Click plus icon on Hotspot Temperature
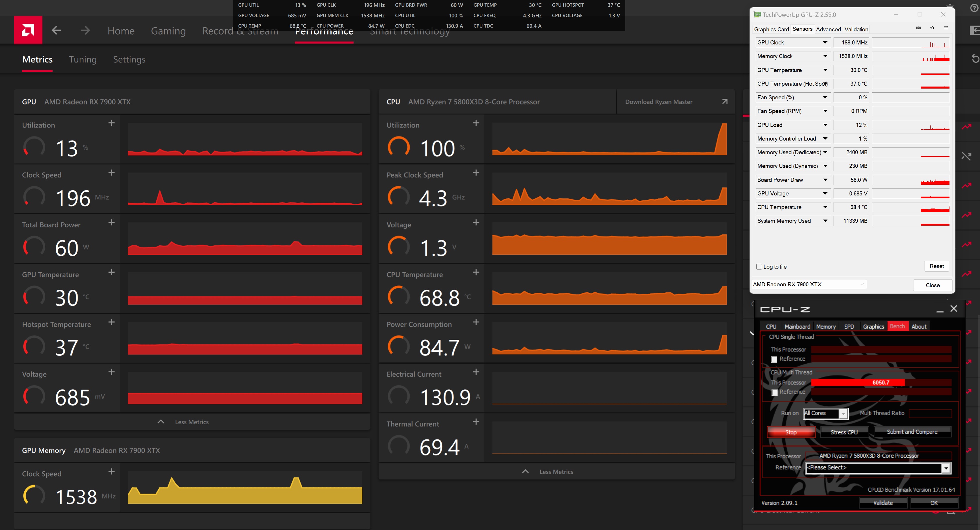The width and height of the screenshot is (980, 530). pos(112,322)
